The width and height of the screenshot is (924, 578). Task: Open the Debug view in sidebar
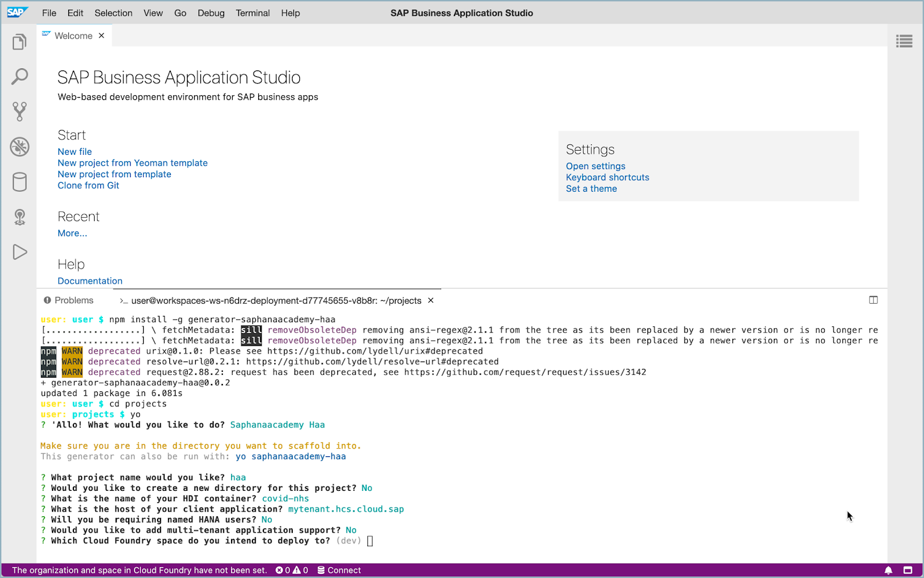click(x=20, y=147)
